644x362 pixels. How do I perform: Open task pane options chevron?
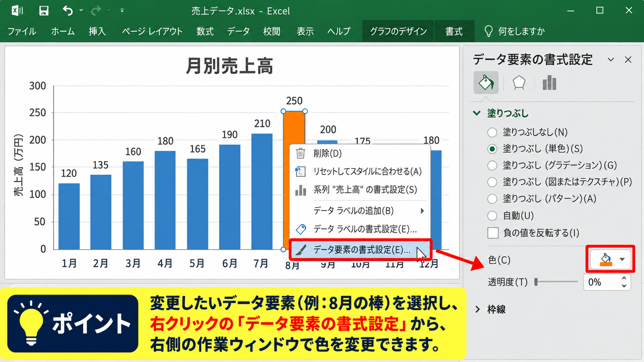point(611,60)
